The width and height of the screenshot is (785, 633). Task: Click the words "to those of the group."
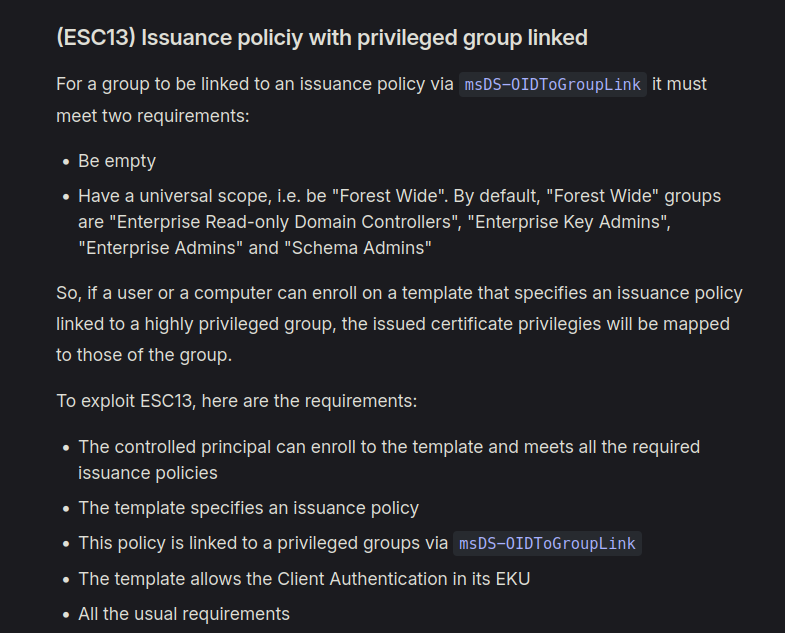pyautogui.click(x=144, y=355)
